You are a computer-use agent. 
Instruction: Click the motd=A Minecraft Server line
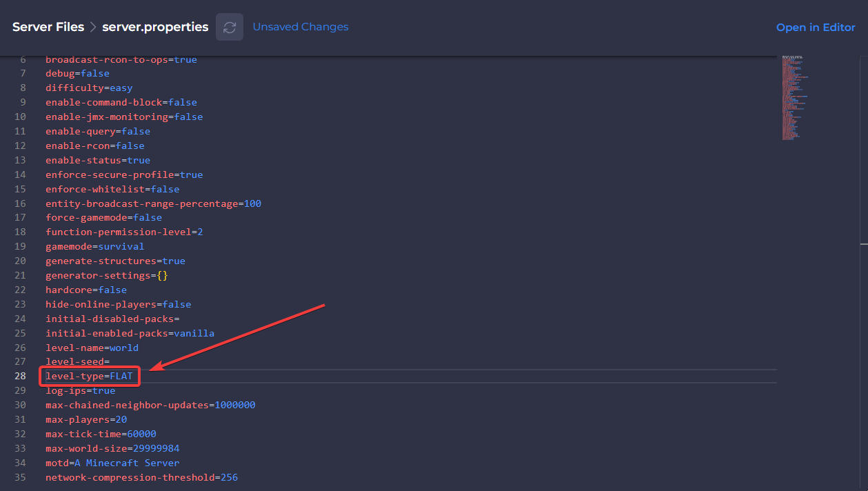[x=112, y=463]
